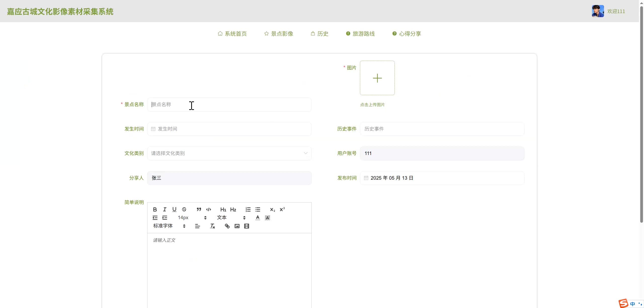Click the plus box to upload image
Image resolution: width=644 pixels, height=308 pixels.
(x=377, y=78)
